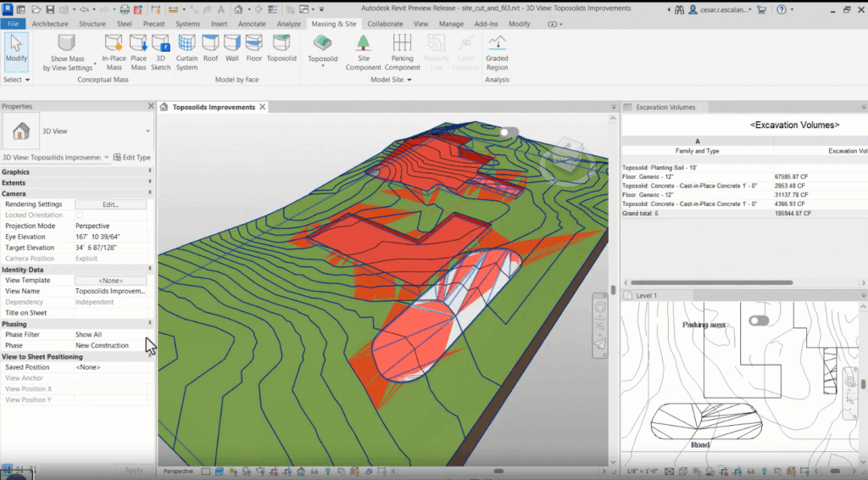868x480 pixels.
Task: Select Roof by face tool
Action: click(x=210, y=48)
